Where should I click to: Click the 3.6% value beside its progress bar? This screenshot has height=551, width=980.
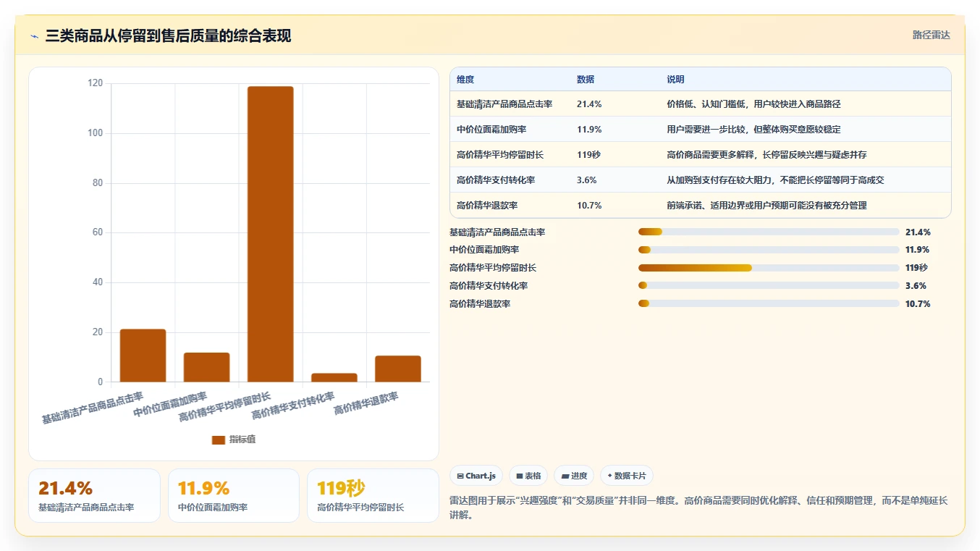(x=916, y=286)
